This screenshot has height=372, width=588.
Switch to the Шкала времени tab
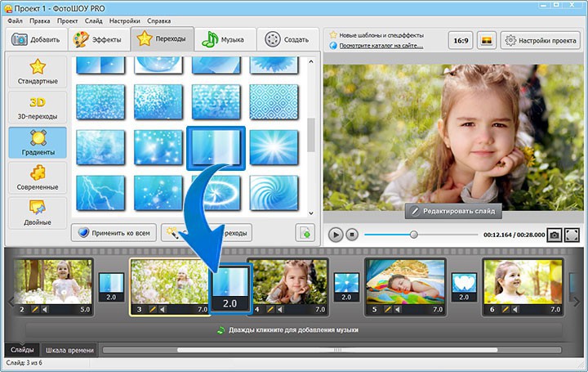tap(69, 350)
